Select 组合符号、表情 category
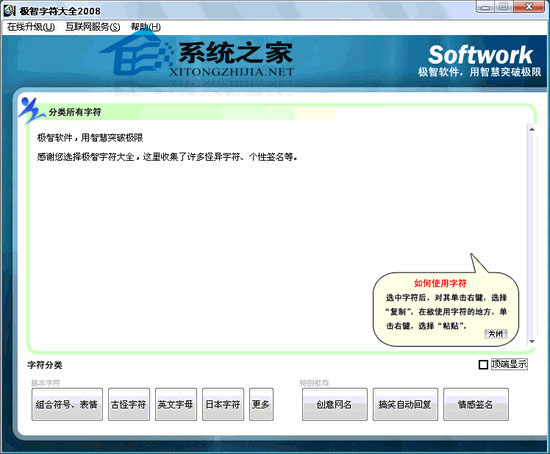 67,404
